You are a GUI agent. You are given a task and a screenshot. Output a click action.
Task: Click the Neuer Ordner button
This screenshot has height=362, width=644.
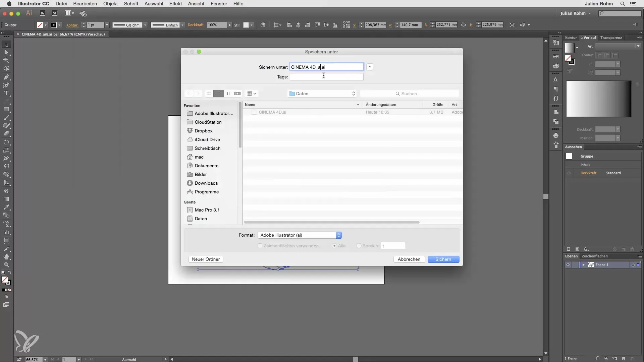[206, 259]
